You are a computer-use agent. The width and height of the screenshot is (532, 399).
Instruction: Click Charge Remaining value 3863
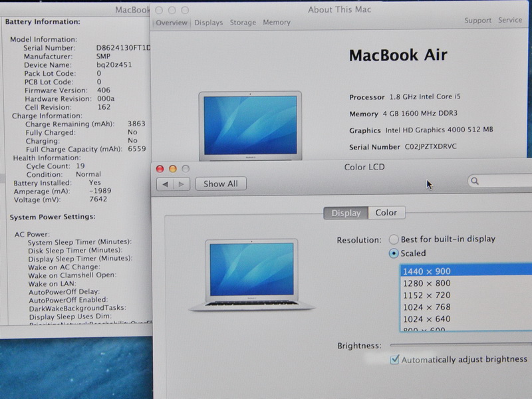click(136, 124)
